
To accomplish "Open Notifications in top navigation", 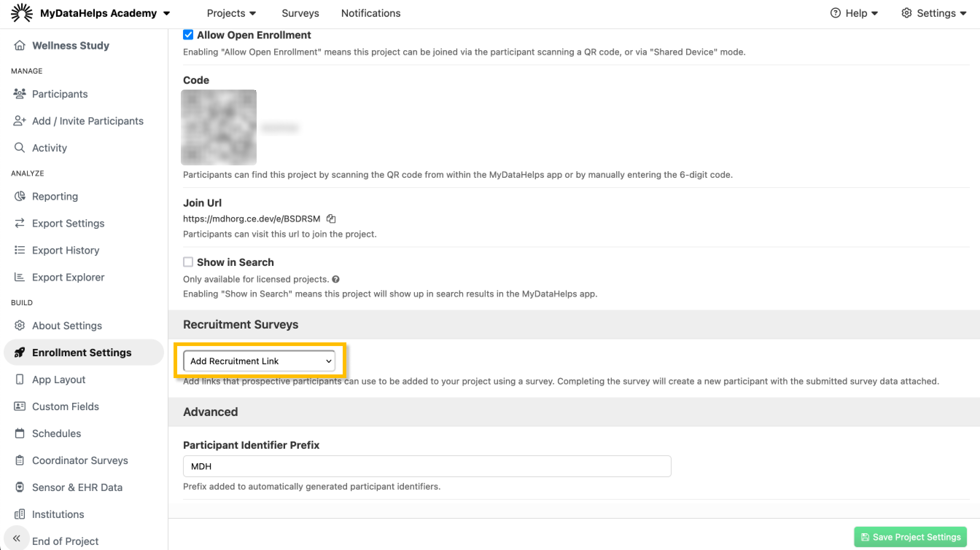I will coord(370,13).
